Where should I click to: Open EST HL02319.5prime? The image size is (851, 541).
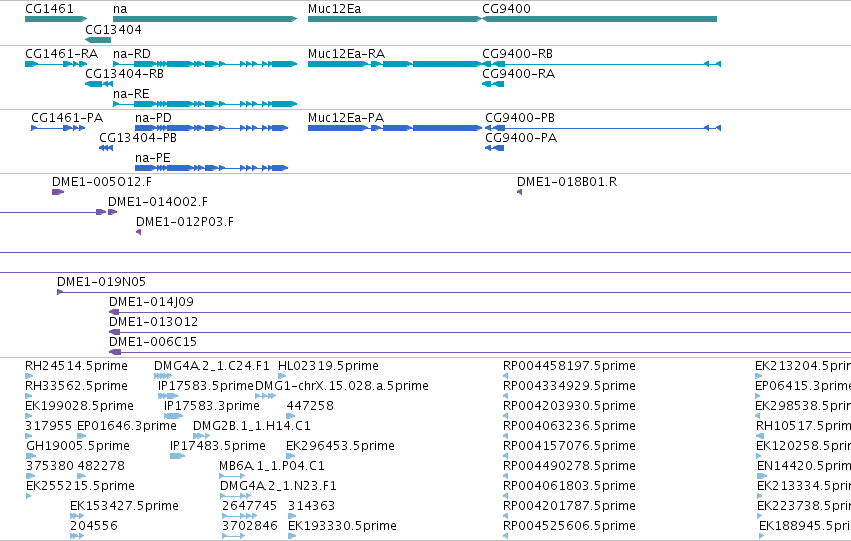328,366
